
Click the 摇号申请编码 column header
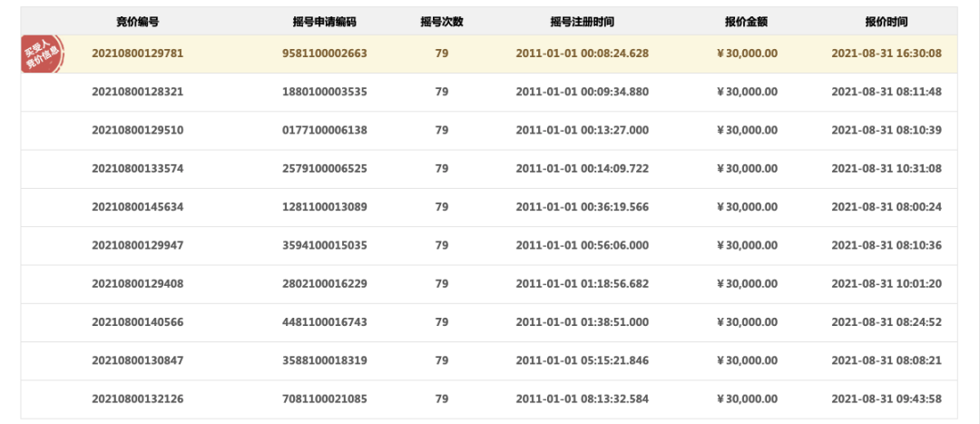click(x=324, y=21)
